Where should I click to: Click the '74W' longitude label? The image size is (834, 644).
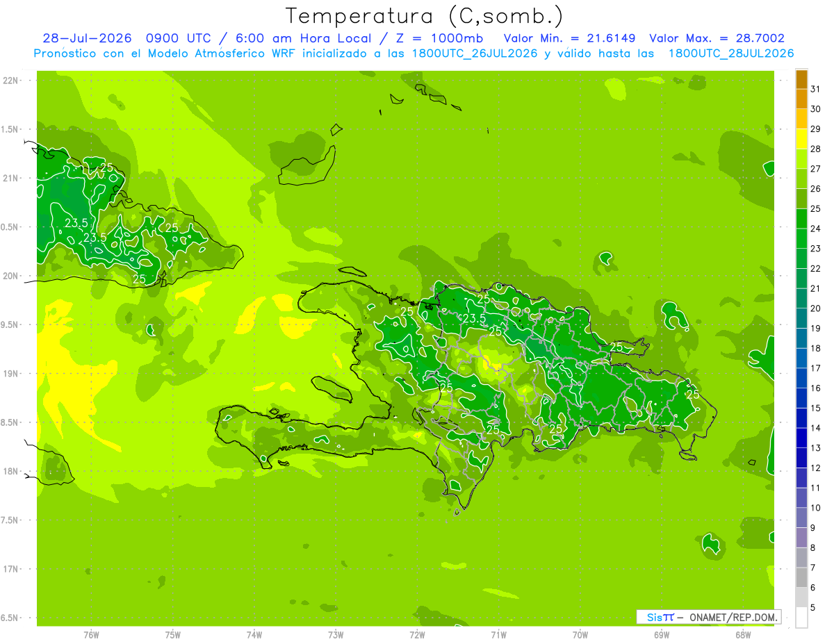click(x=254, y=634)
